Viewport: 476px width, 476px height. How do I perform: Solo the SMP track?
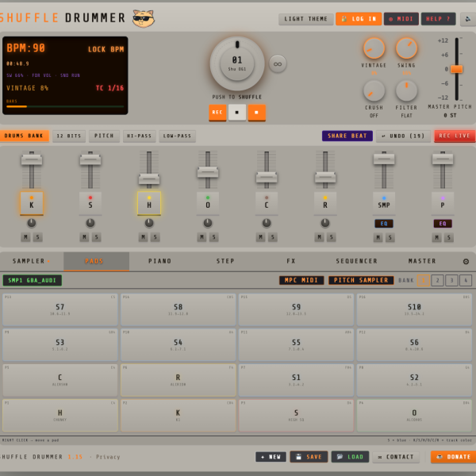pyautogui.click(x=390, y=237)
